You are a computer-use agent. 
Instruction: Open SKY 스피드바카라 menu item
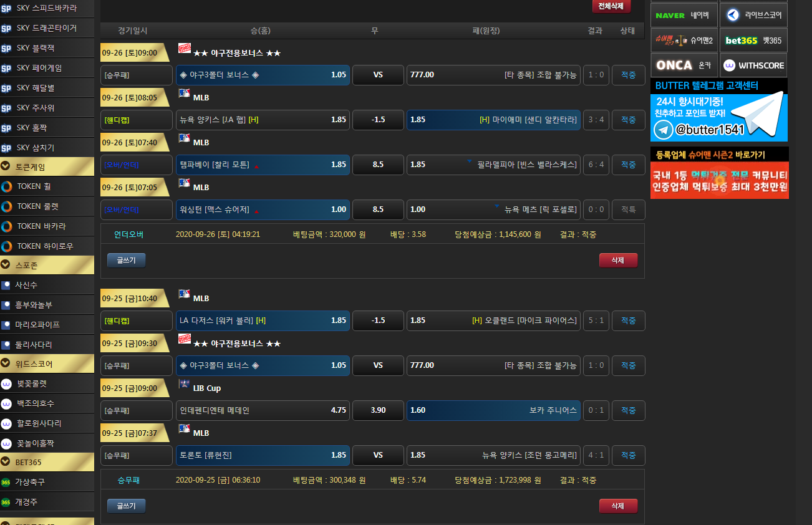pos(47,8)
